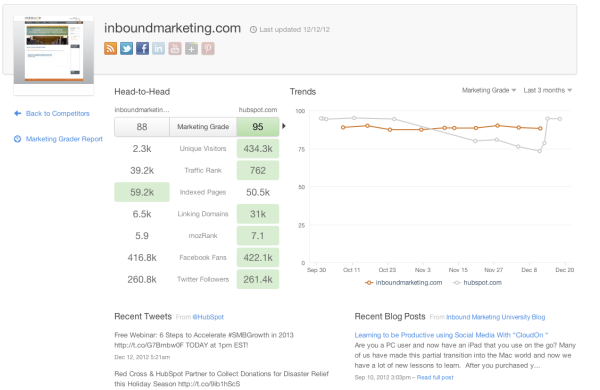Click the hubspot.com column header
Image resolution: width=600 pixels, height=390 pixels.
pyautogui.click(x=258, y=110)
